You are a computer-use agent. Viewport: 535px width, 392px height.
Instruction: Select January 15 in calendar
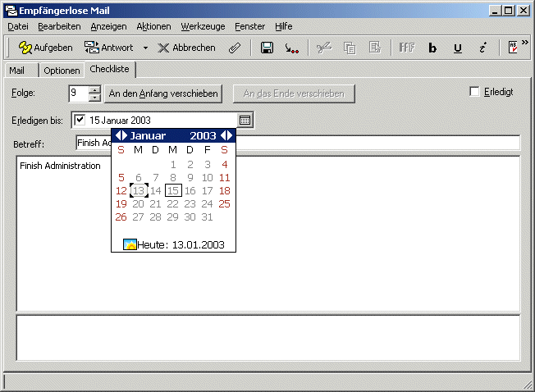173,190
